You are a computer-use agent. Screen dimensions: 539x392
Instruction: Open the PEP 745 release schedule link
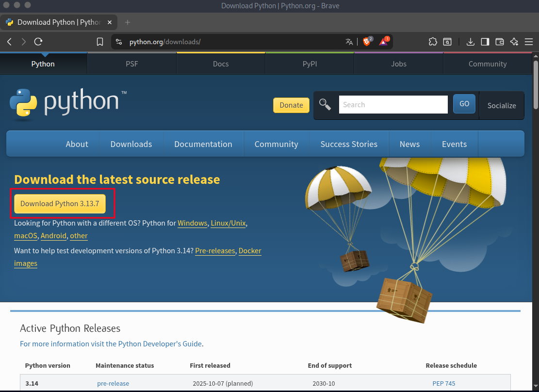(444, 383)
